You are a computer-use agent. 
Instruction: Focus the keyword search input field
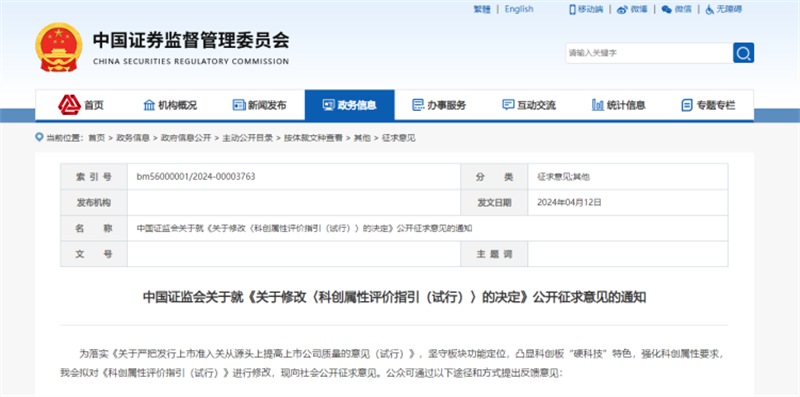[649, 53]
